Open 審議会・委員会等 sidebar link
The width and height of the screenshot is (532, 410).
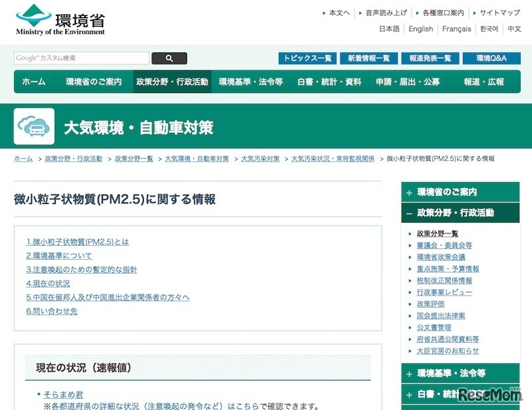(444, 245)
